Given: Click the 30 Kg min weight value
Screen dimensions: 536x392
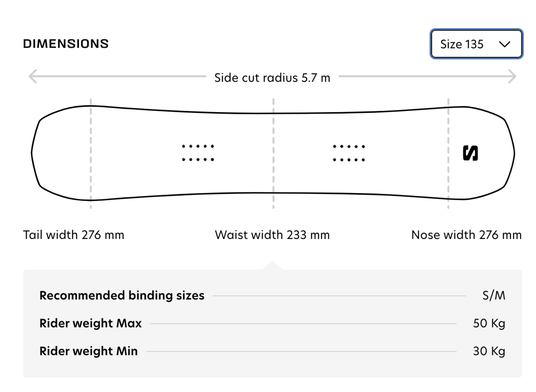Looking at the screenshot, I should (489, 351).
